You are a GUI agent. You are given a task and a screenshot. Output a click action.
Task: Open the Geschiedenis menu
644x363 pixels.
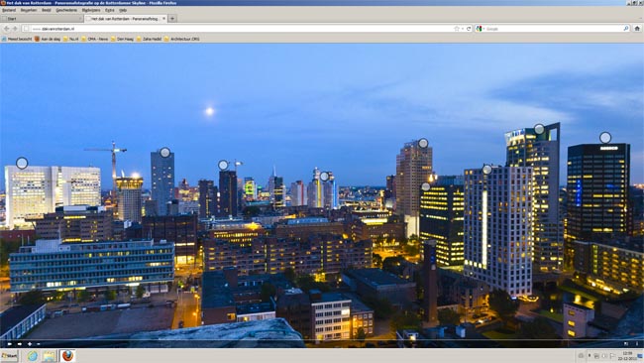(66, 10)
